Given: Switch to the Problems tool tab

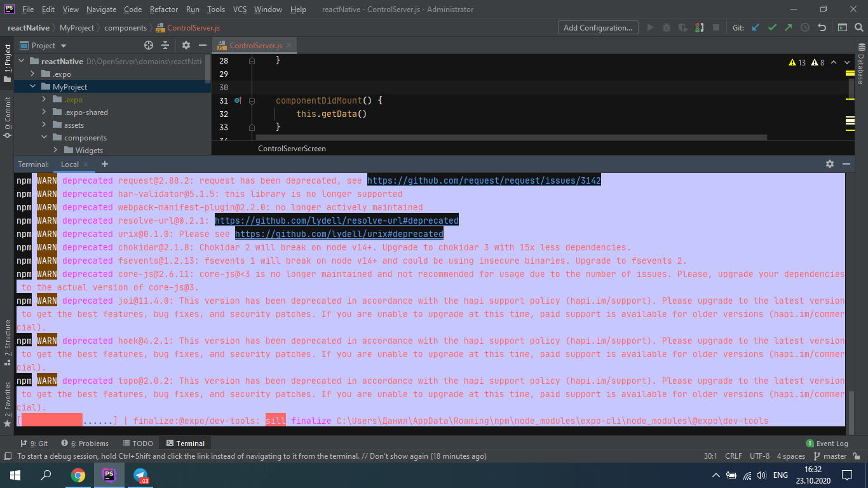Looking at the screenshot, I should point(85,444).
